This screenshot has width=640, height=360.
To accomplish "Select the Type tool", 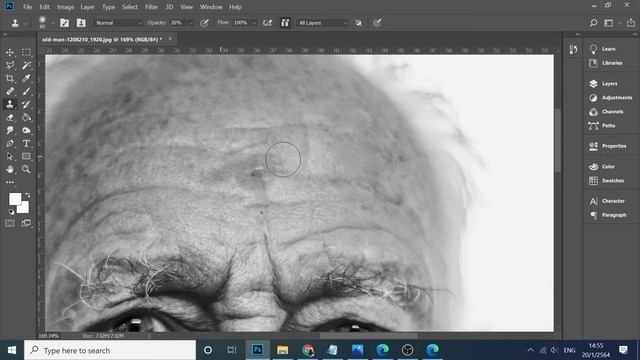I will [x=26, y=144].
